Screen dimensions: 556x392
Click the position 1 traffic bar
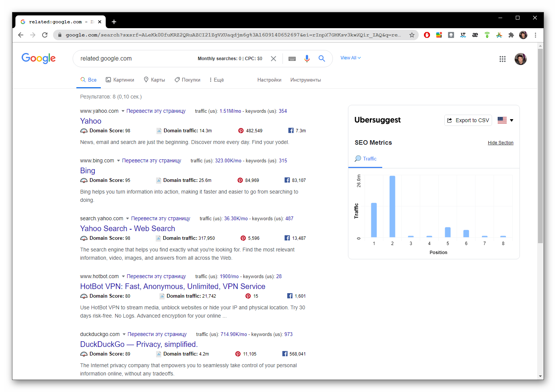tap(374, 220)
